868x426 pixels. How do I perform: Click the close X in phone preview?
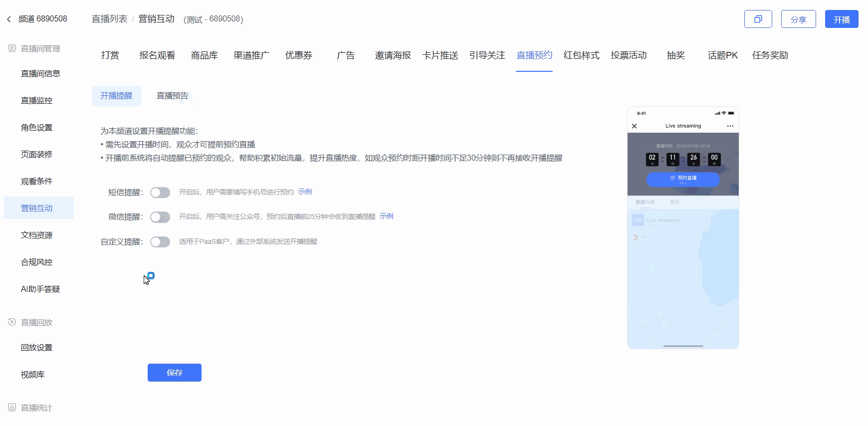(x=635, y=126)
